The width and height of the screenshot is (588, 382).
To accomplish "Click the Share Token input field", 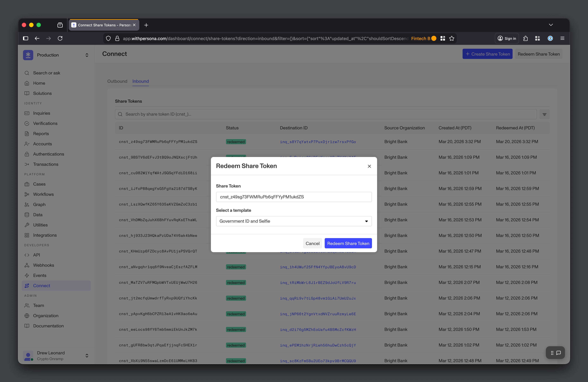I will coord(294,197).
